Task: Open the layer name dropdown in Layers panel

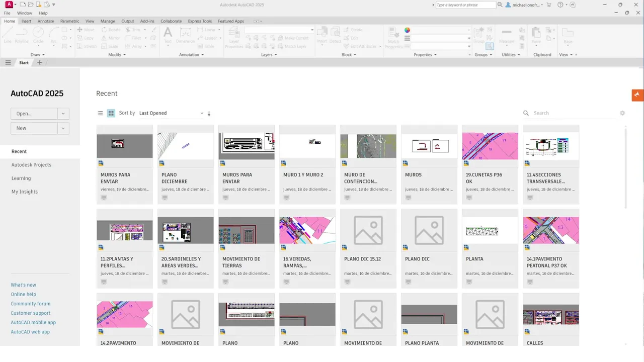Action: tap(279, 30)
